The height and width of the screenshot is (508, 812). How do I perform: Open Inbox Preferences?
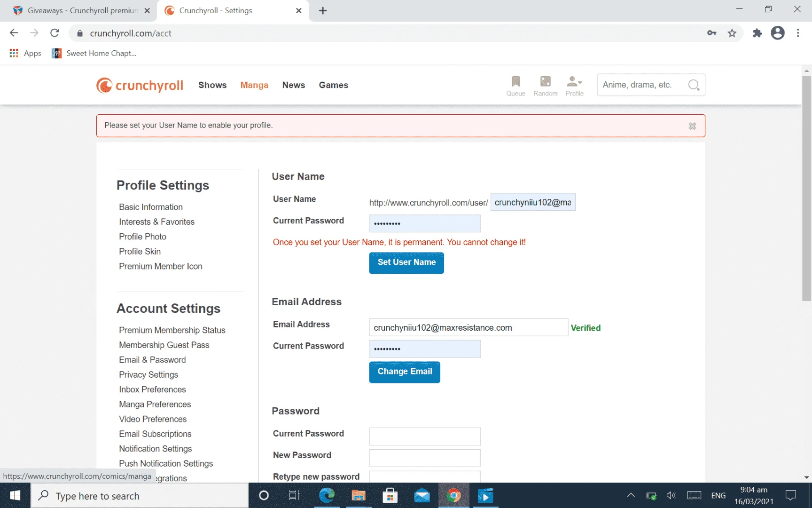point(152,389)
